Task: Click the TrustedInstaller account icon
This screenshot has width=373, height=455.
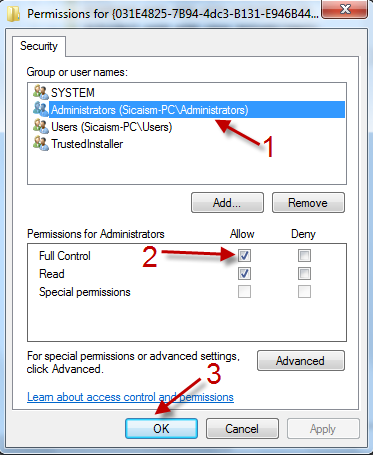Action: [41, 144]
